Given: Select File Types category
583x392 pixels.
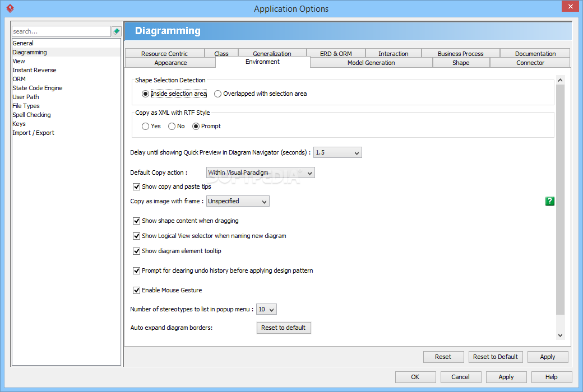Looking at the screenshot, I should point(66,106).
